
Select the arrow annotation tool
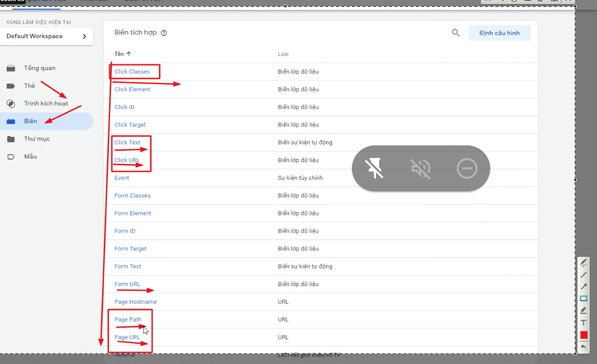(x=583, y=287)
